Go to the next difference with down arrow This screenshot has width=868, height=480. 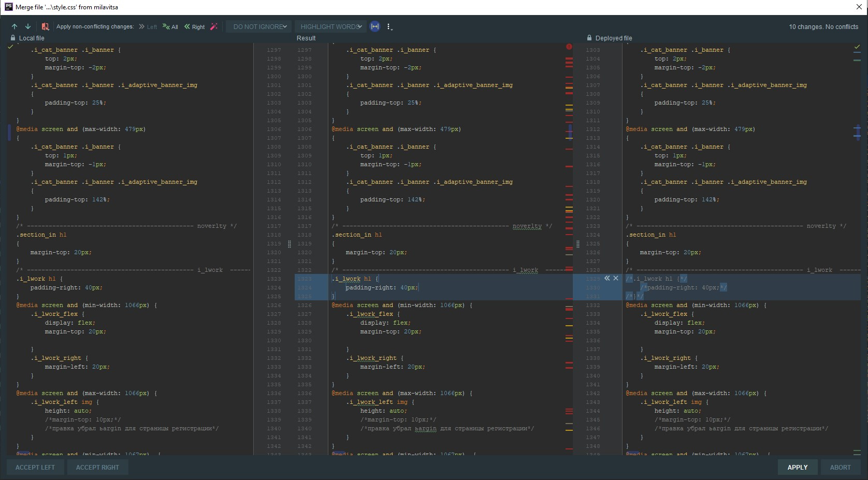click(28, 26)
